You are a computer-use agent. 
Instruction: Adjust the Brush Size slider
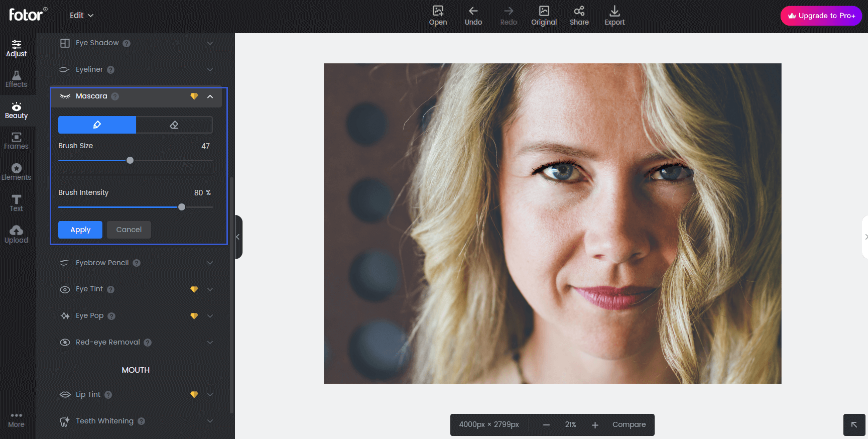pos(130,160)
